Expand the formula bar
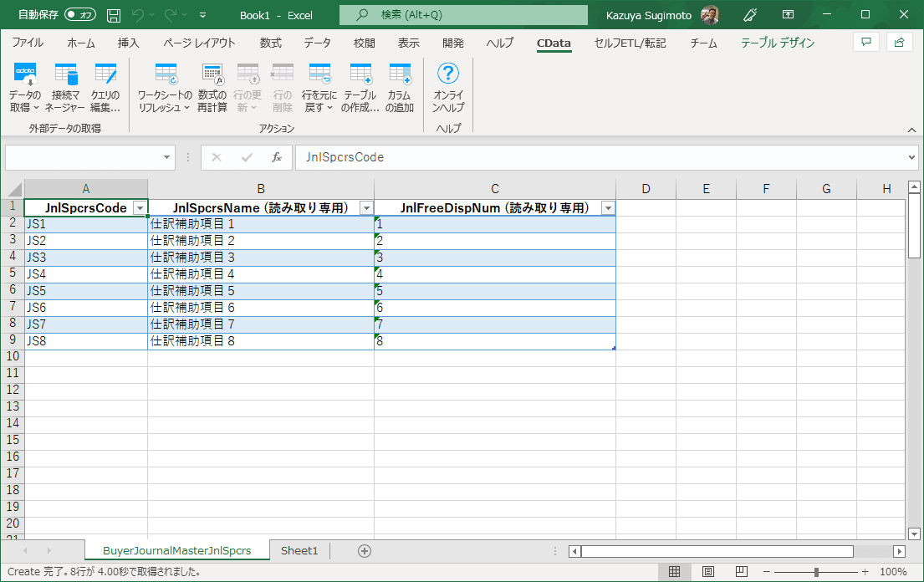The image size is (924, 582). (x=911, y=157)
